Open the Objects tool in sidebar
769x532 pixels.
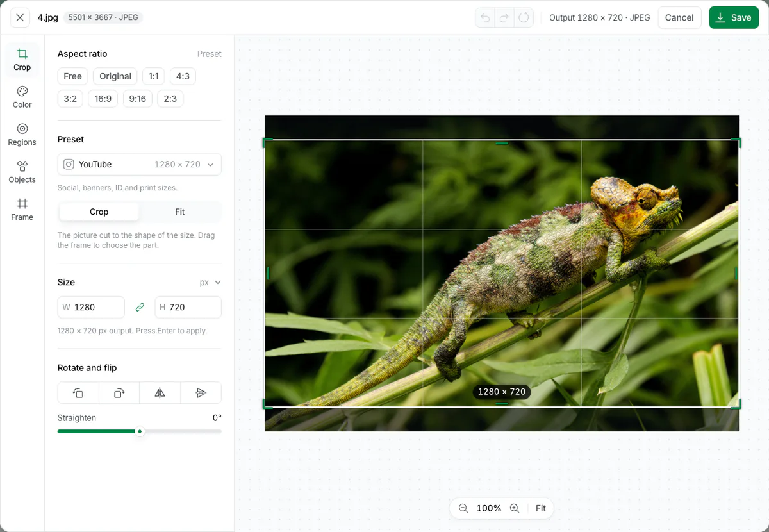(x=22, y=172)
